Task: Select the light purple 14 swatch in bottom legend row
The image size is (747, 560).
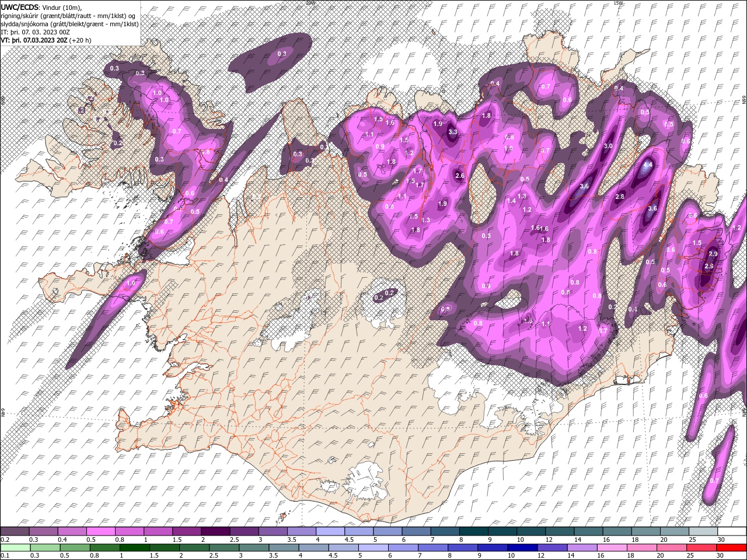Action: [x=582, y=548]
